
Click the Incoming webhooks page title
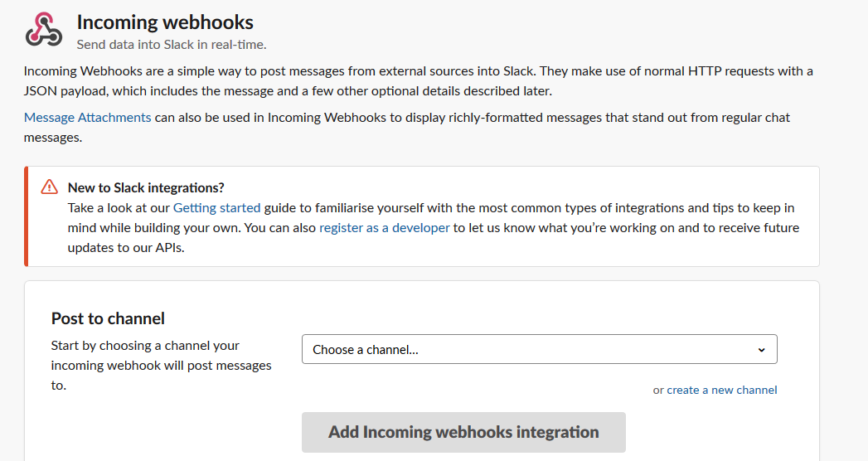165,22
